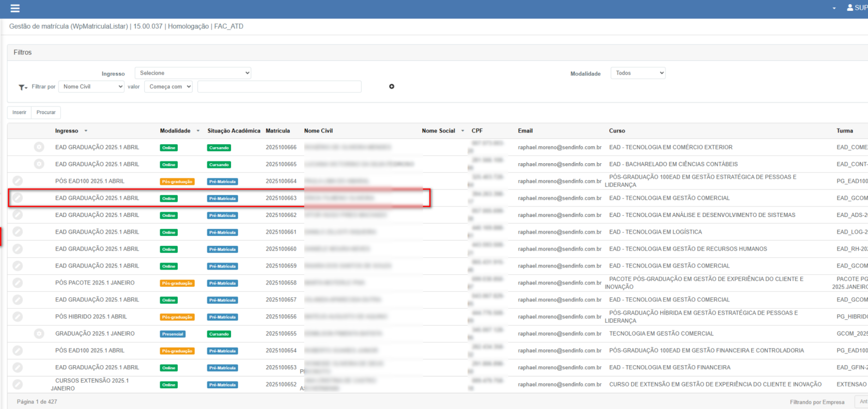Image resolution: width=868 pixels, height=409 pixels.
Task: Click the Inserir button
Action: [x=19, y=112]
